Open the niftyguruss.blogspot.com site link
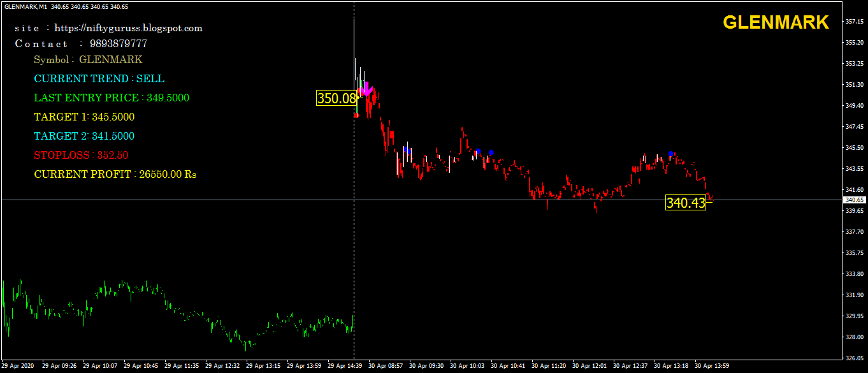The image size is (868, 373). (128, 28)
